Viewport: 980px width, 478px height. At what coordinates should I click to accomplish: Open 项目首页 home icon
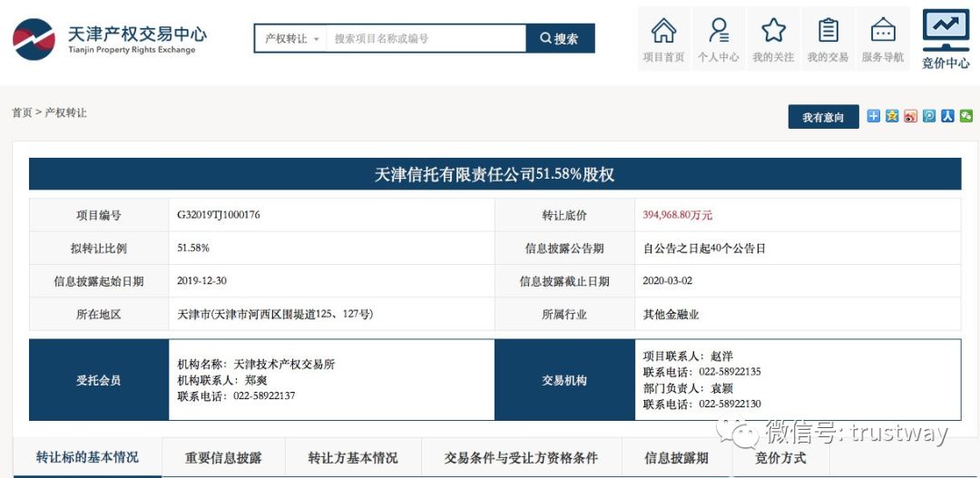pos(663,39)
